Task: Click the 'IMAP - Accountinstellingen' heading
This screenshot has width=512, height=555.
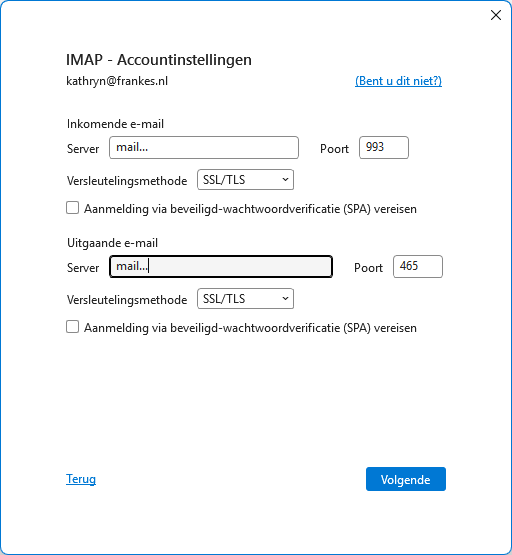Action: pyautogui.click(x=159, y=59)
